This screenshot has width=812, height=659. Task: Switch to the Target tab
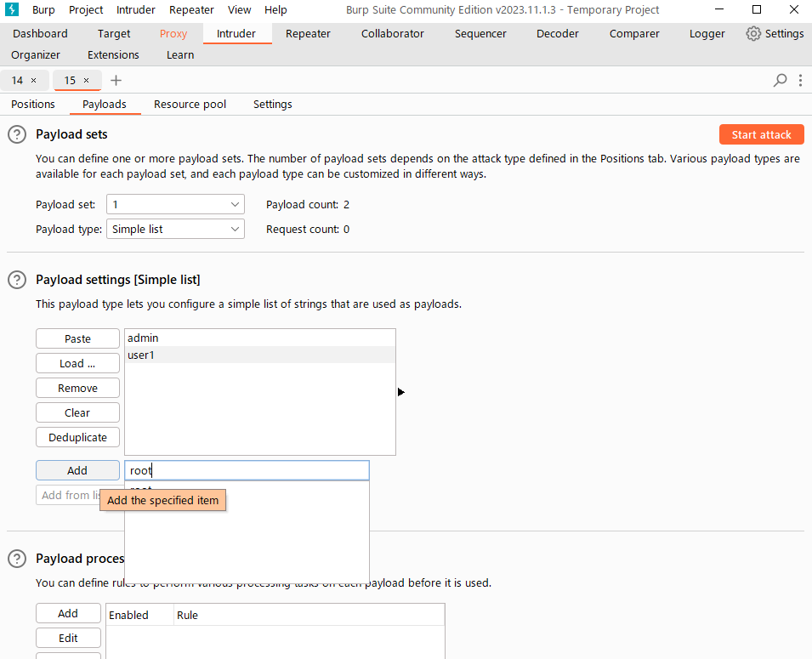click(114, 34)
